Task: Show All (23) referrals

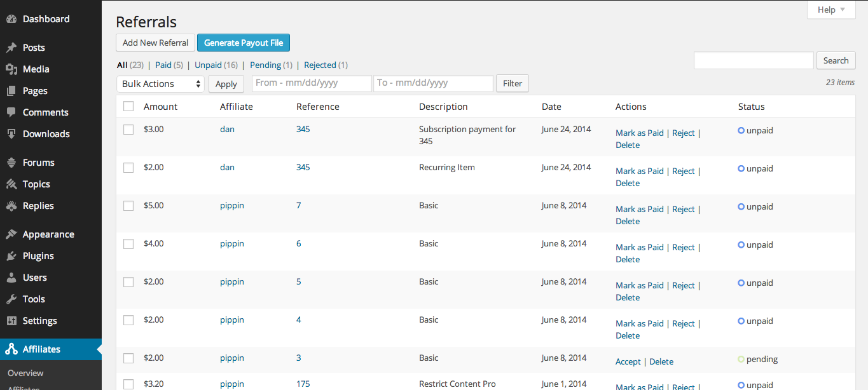Action: pos(130,65)
